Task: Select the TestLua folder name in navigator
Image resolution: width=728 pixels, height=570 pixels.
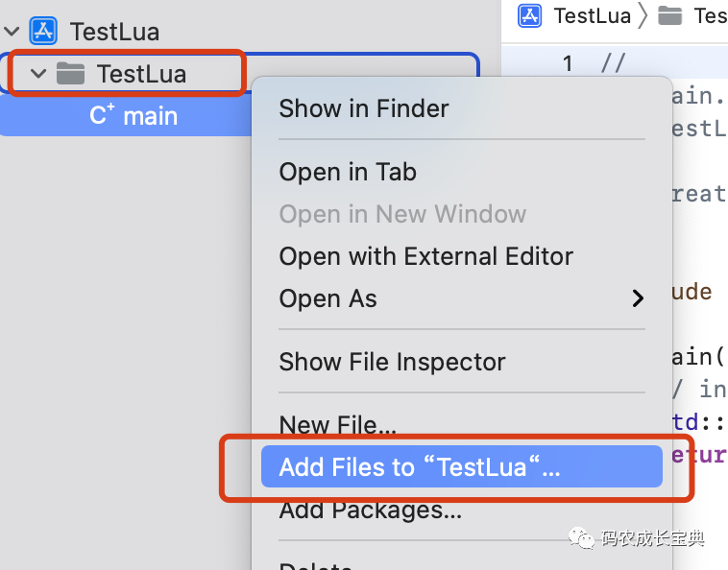Action: tap(141, 74)
